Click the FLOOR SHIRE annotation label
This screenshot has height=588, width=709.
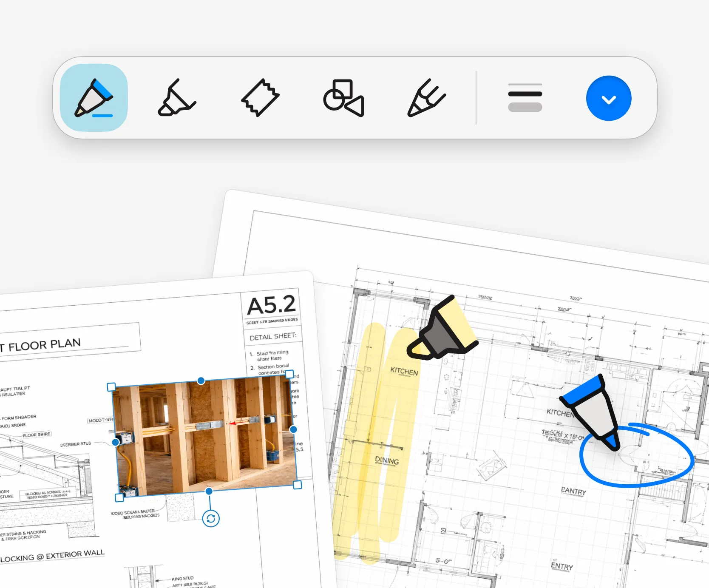coord(37,435)
